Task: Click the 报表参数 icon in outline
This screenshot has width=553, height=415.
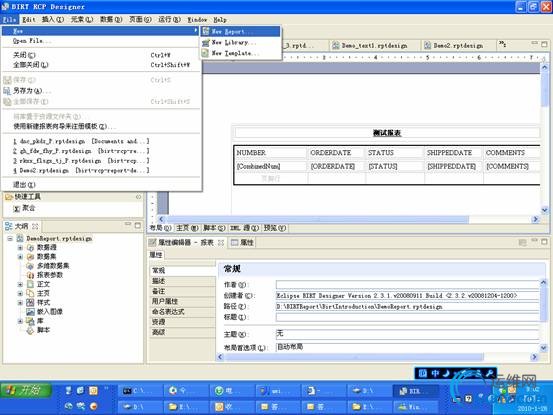Action: (x=31, y=275)
